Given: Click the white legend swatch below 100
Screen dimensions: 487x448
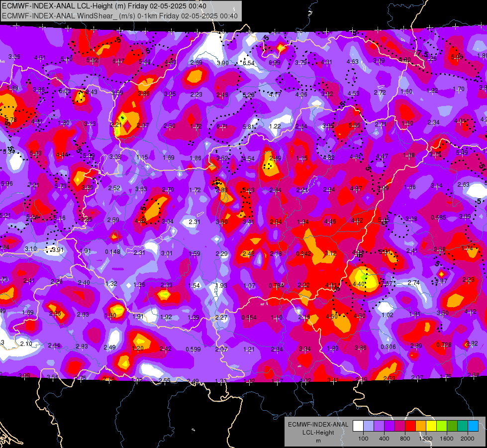Looking at the screenshot, I should (x=358, y=426).
